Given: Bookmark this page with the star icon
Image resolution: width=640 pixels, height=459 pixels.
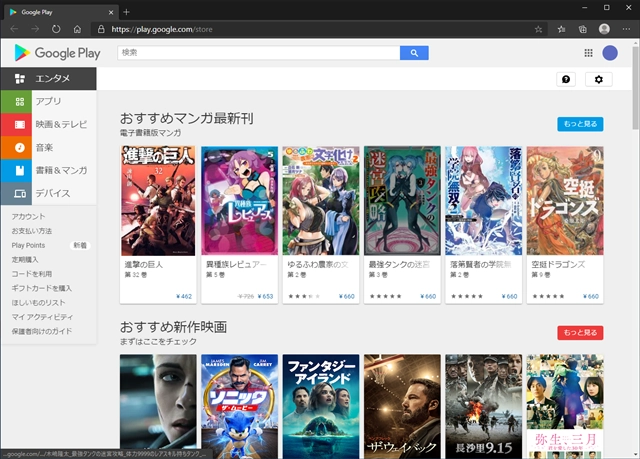Looking at the screenshot, I should tap(538, 29).
